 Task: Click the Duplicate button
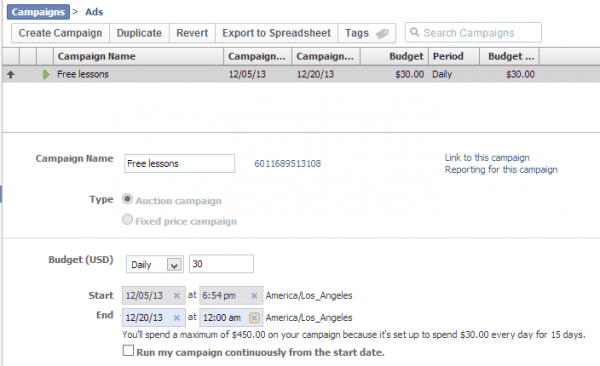[139, 33]
